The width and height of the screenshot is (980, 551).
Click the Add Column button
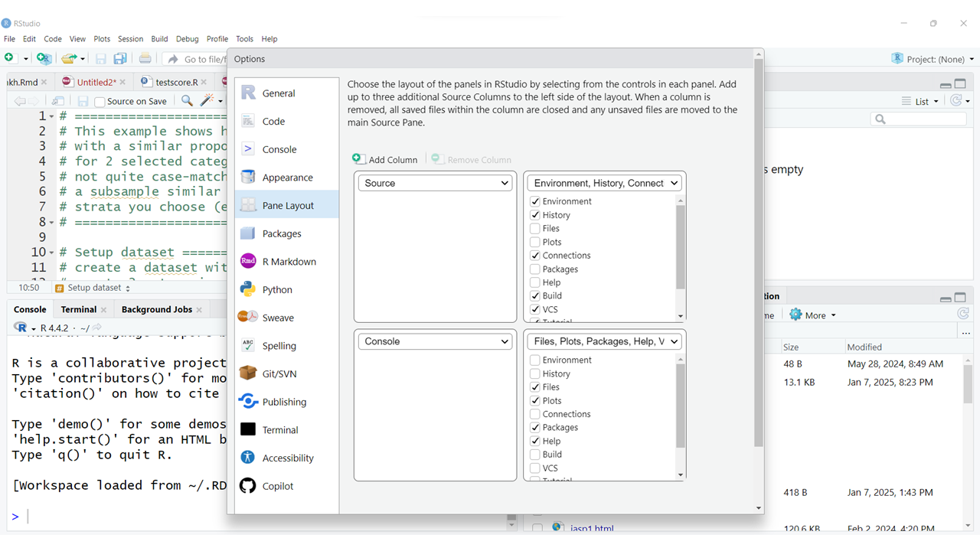(x=385, y=159)
